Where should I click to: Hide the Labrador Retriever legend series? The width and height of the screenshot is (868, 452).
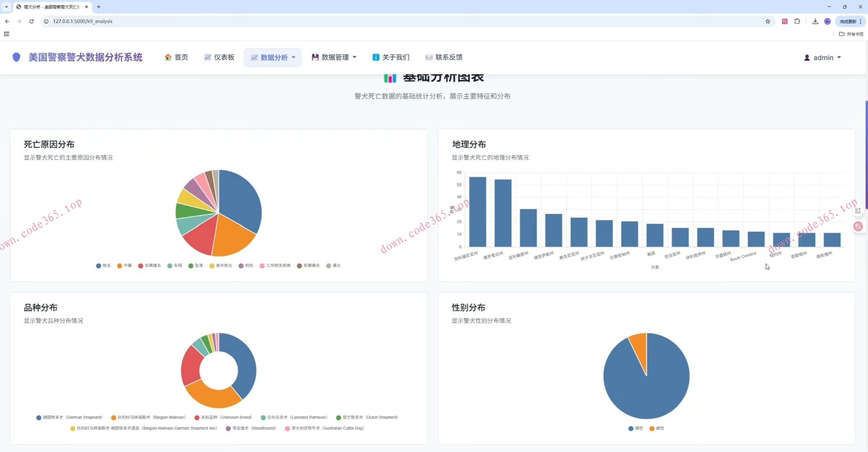coord(294,418)
